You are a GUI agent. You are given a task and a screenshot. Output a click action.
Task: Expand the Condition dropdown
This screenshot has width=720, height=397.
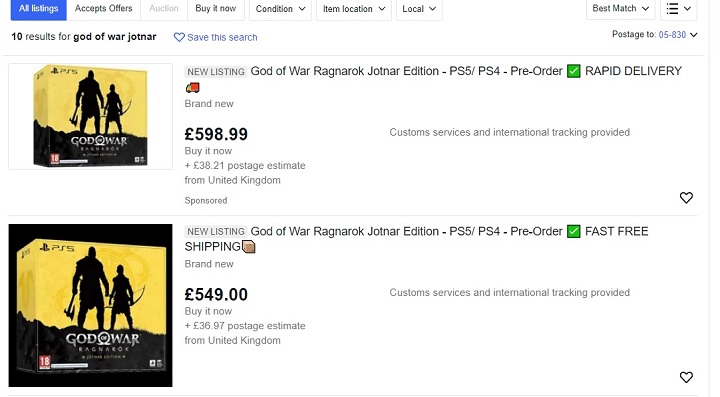tap(280, 9)
